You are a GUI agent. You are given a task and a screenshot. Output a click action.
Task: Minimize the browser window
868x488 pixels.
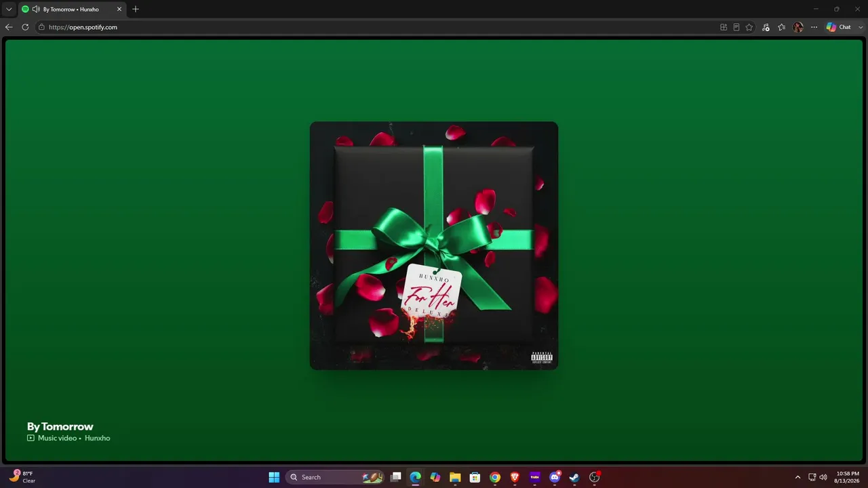[x=816, y=9]
